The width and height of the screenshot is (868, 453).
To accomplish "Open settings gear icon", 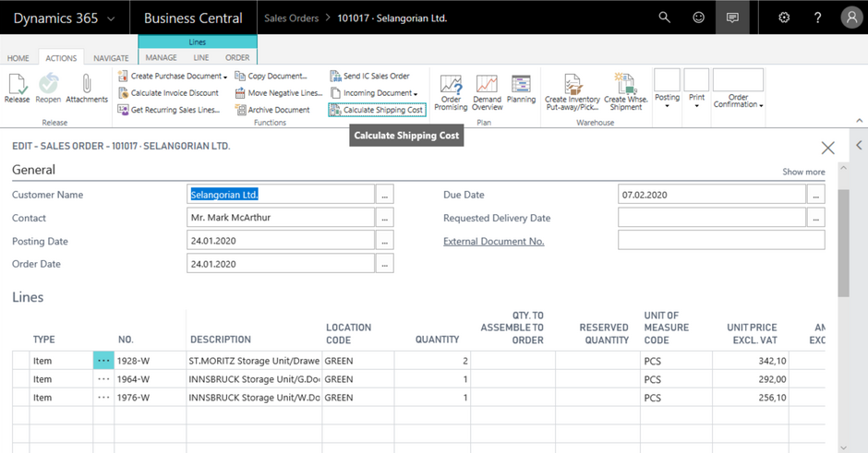I will pos(784,18).
